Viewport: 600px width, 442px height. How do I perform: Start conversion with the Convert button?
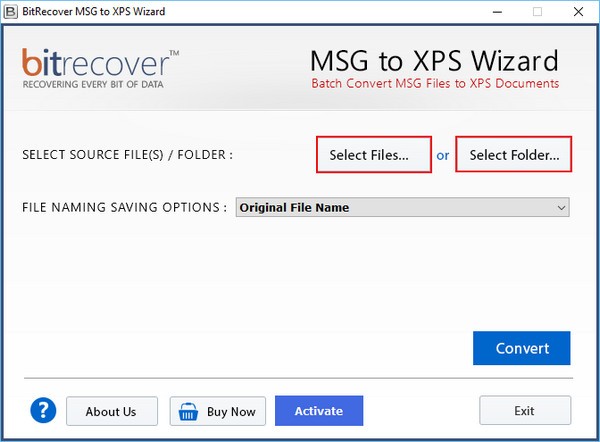[x=521, y=348]
